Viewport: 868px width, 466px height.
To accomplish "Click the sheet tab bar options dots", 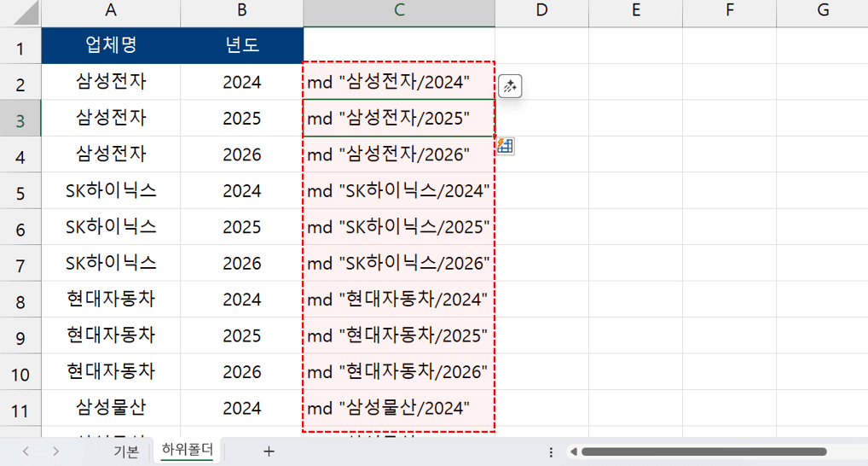I will (551, 452).
